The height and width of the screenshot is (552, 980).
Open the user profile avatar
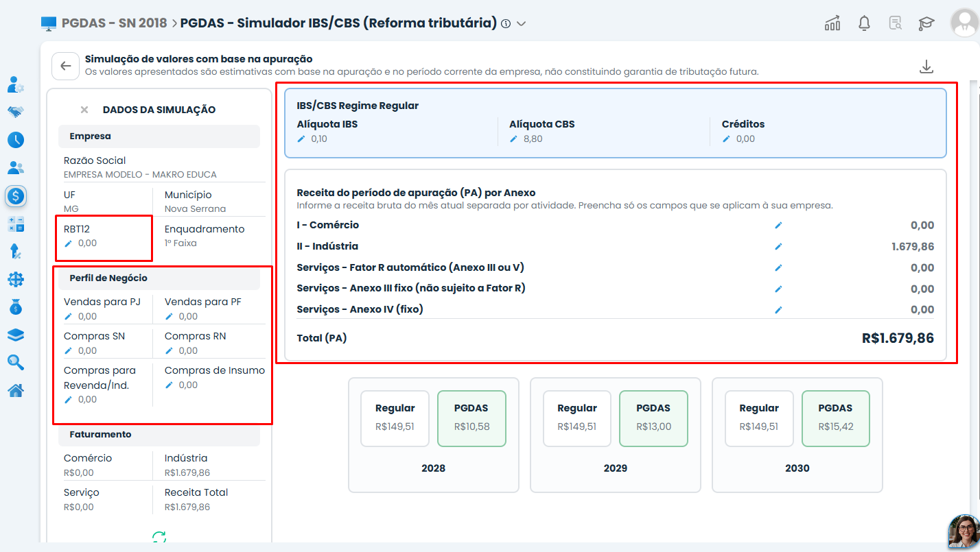964,23
